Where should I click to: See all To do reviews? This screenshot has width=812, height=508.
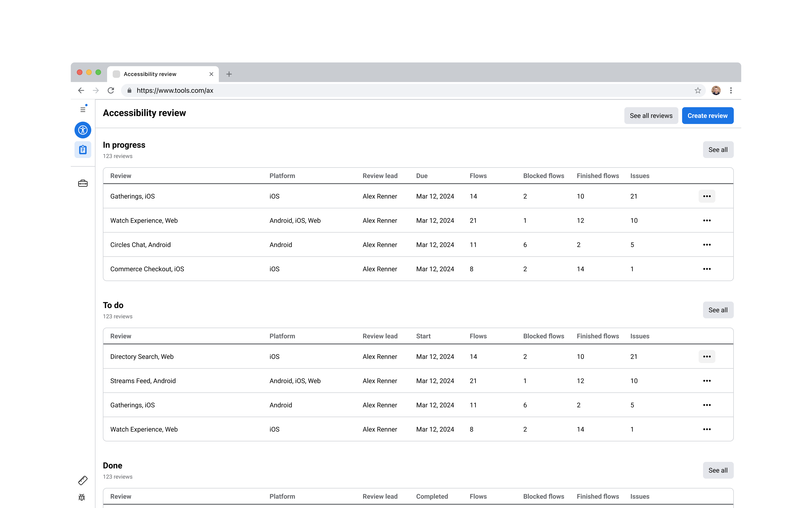coord(718,310)
